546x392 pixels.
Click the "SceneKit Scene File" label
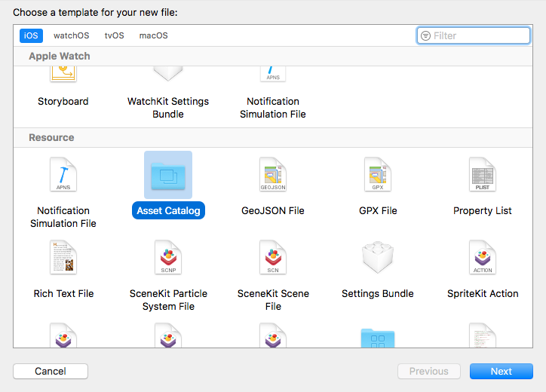[273, 300]
